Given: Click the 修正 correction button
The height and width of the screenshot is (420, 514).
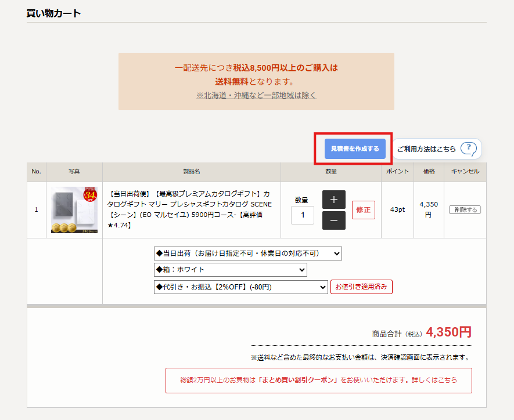Looking at the screenshot, I should tap(363, 209).
